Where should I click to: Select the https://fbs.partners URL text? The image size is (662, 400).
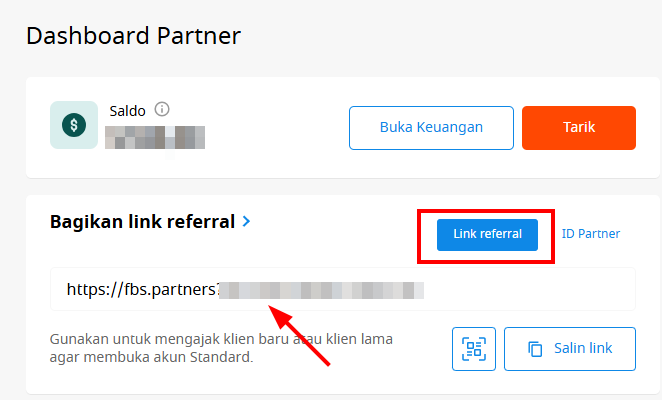coord(143,290)
